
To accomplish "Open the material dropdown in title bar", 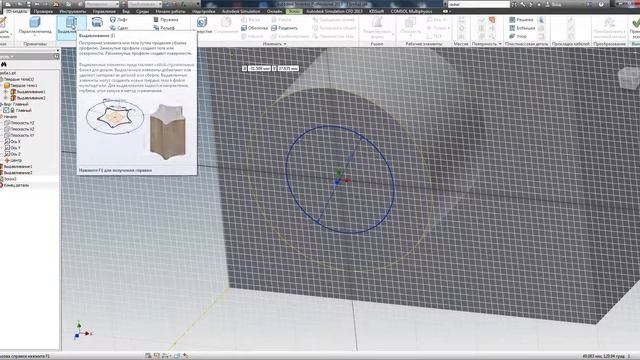I will tap(102, 4).
